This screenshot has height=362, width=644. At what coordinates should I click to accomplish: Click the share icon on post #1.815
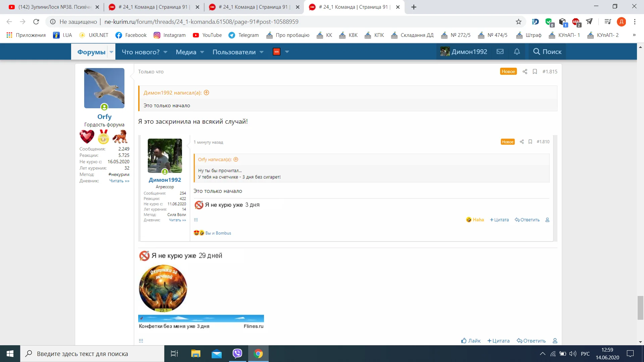coord(525,71)
